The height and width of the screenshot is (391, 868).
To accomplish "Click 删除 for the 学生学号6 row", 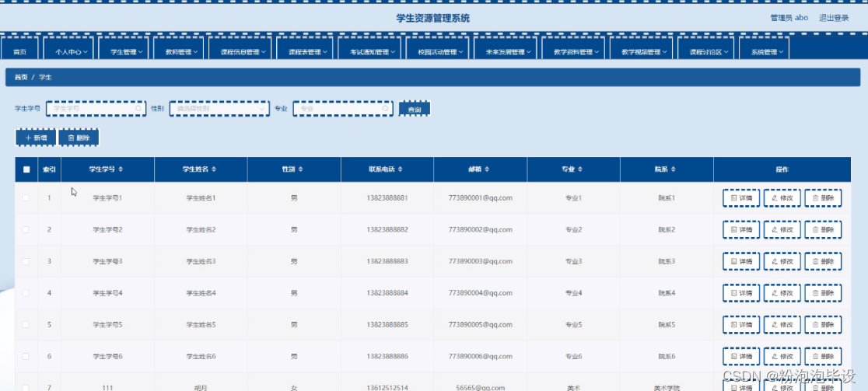I will (x=823, y=356).
